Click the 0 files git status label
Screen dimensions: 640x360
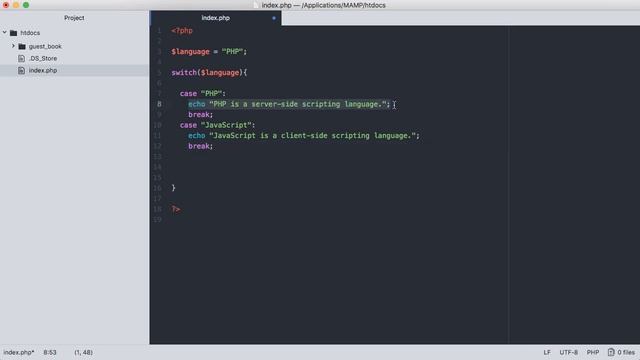click(x=626, y=352)
